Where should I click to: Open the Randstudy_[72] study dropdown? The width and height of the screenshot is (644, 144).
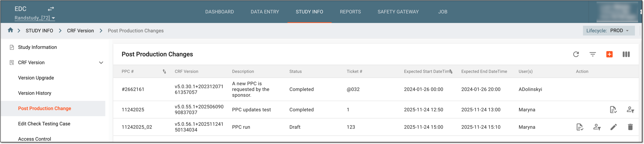click(35, 18)
